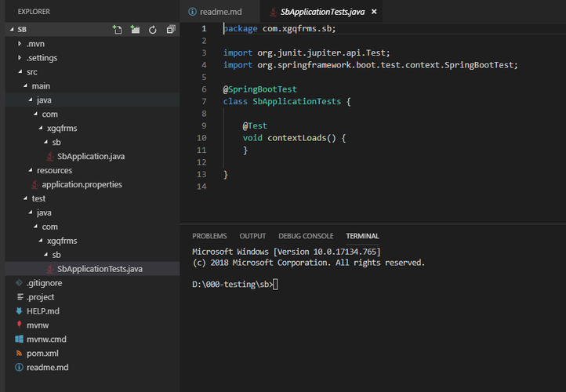Screen dimensions: 566x392
Task: Open the Output panel tab
Action: [x=252, y=236]
